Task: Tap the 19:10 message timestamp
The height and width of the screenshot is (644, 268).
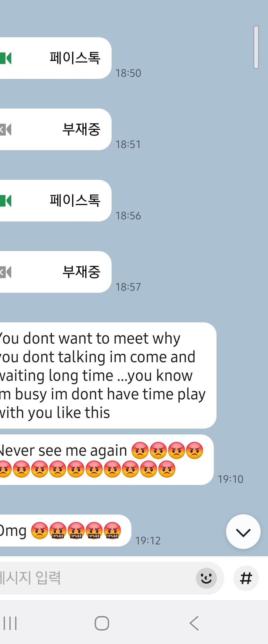Action: click(x=231, y=479)
